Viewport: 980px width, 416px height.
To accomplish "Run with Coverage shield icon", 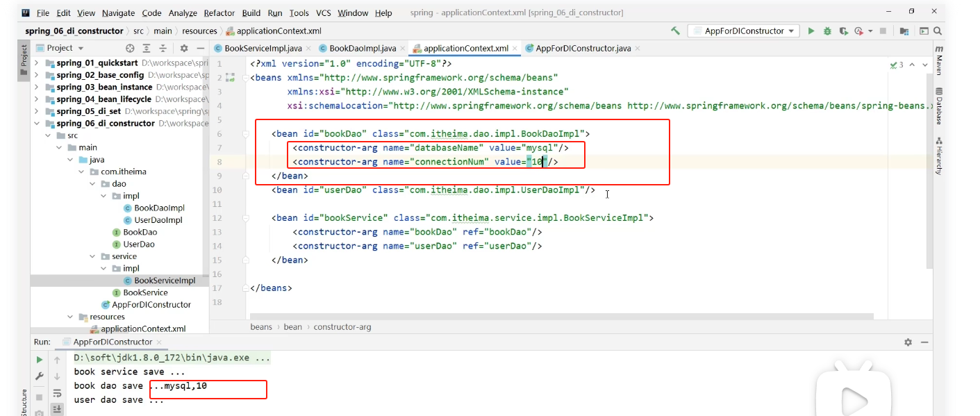I will pyautogui.click(x=844, y=31).
